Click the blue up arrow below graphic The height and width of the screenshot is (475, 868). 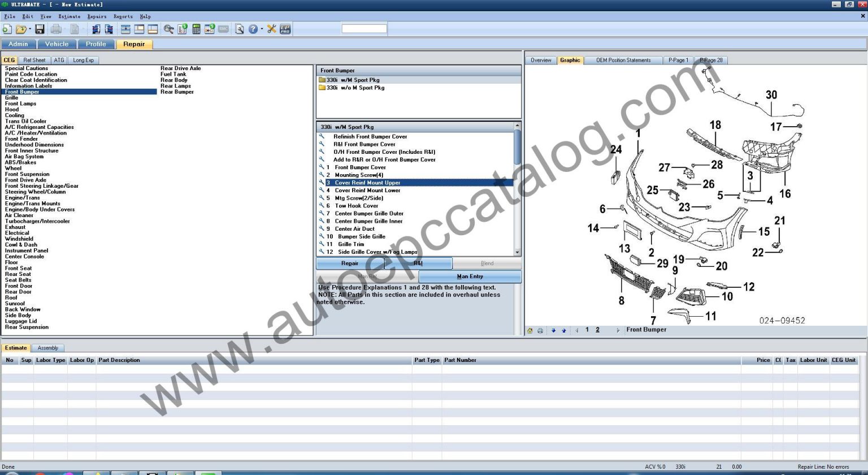point(564,331)
